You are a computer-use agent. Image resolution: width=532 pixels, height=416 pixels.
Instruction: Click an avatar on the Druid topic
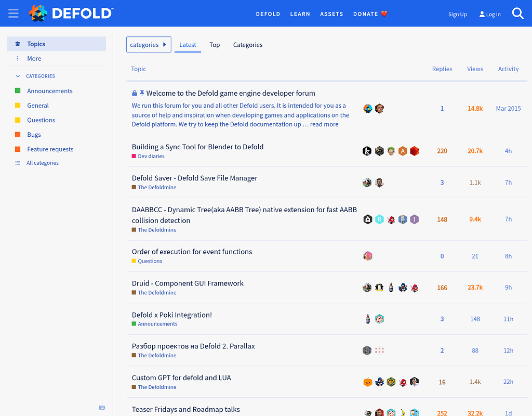(367, 287)
